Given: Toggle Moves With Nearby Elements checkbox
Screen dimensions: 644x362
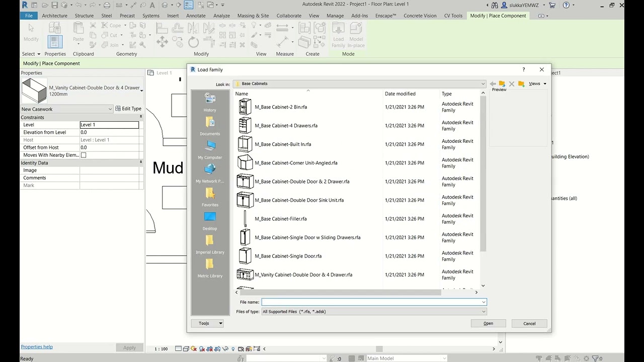Looking at the screenshot, I should click(84, 155).
